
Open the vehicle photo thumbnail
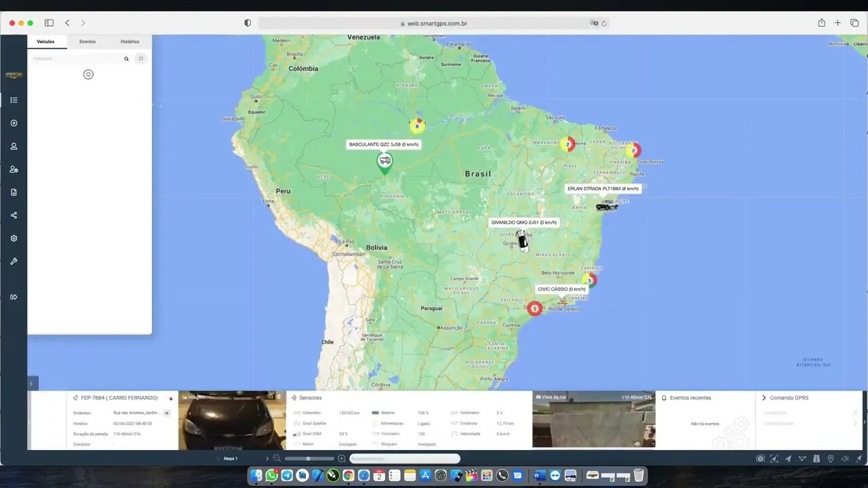232,420
